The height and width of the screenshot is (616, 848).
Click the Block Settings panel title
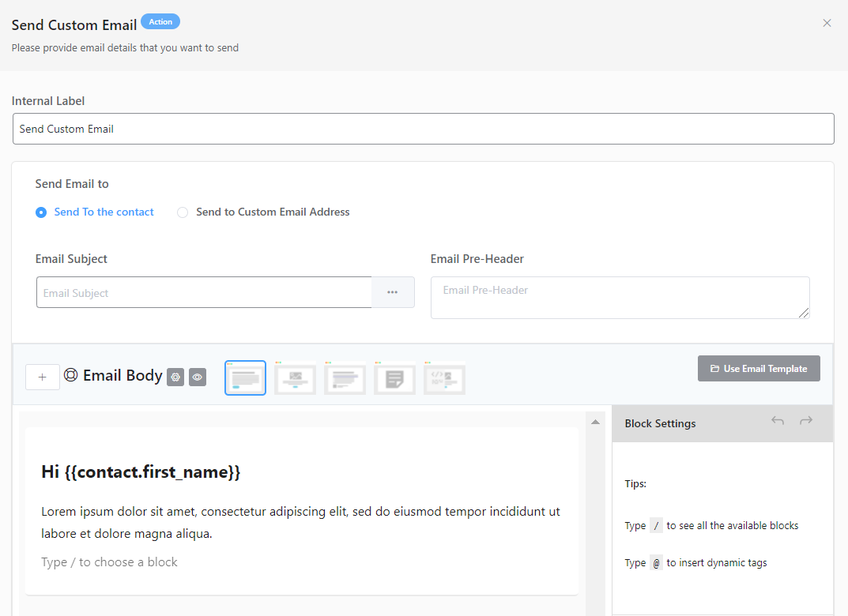pos(661,423)
